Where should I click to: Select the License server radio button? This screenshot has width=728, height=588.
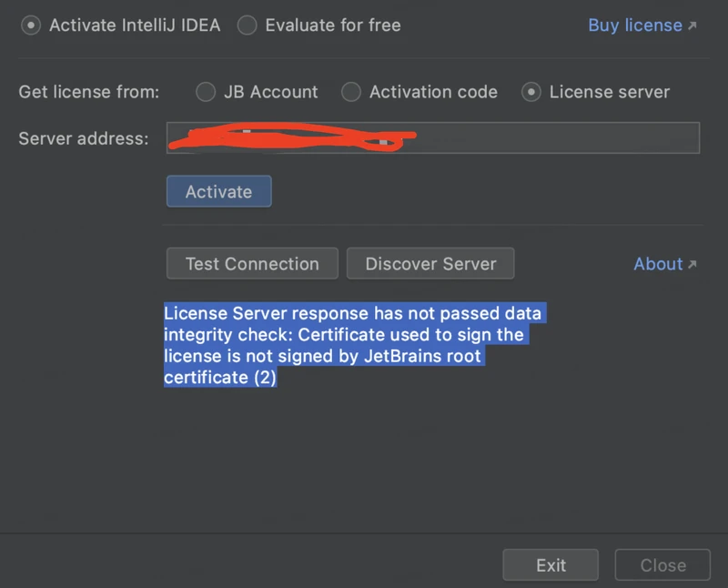point(531,92)
